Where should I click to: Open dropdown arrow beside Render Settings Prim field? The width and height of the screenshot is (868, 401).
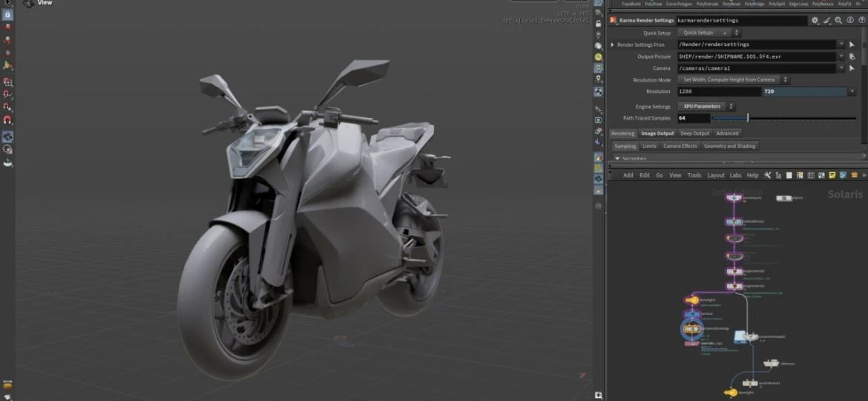841,45
